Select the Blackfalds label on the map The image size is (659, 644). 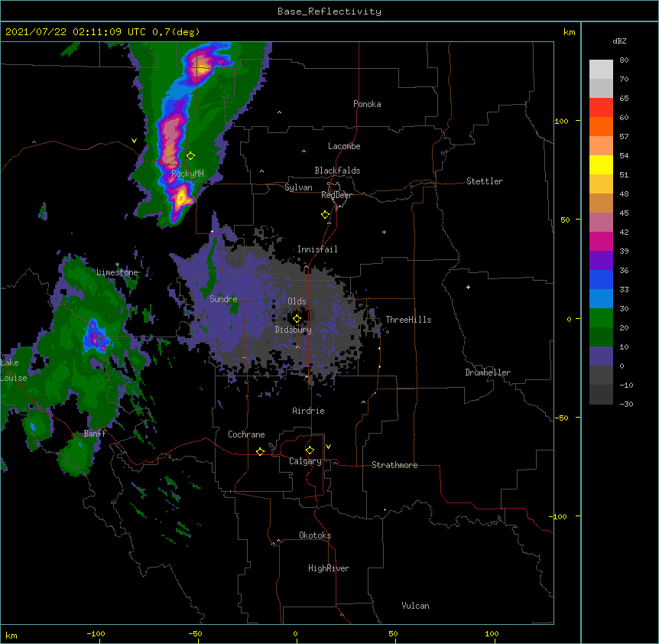click(x=337, y=171)
